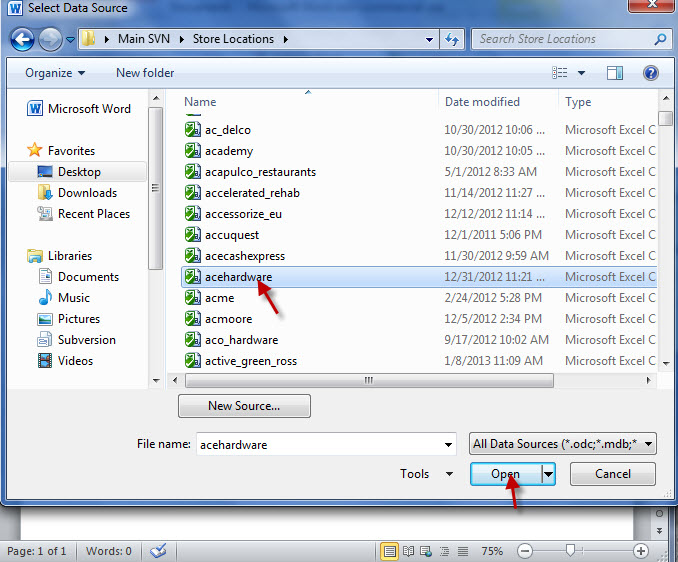The height and width of the screenshot is (562, 678).
Task: Click the acecashexpress file icon
Action: 192,255
